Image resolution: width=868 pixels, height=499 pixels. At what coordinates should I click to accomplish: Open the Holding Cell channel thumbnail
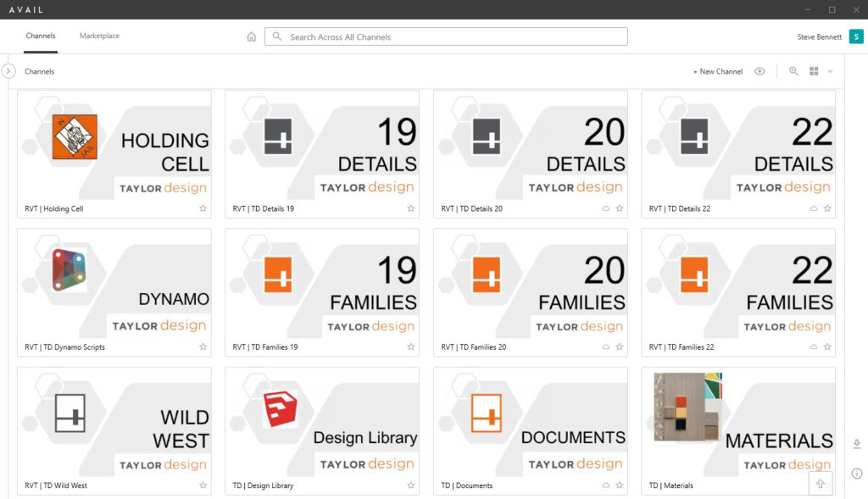[x=114, y=146]
